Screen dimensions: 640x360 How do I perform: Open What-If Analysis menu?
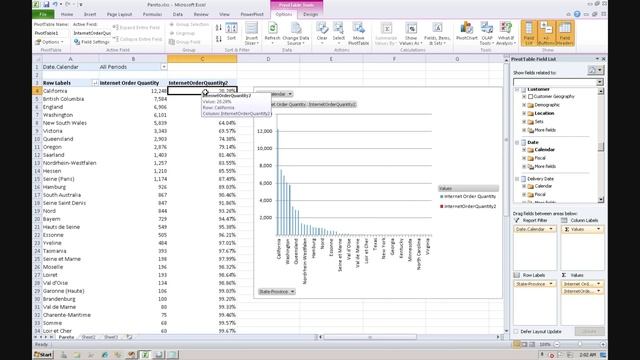point(506,34)
